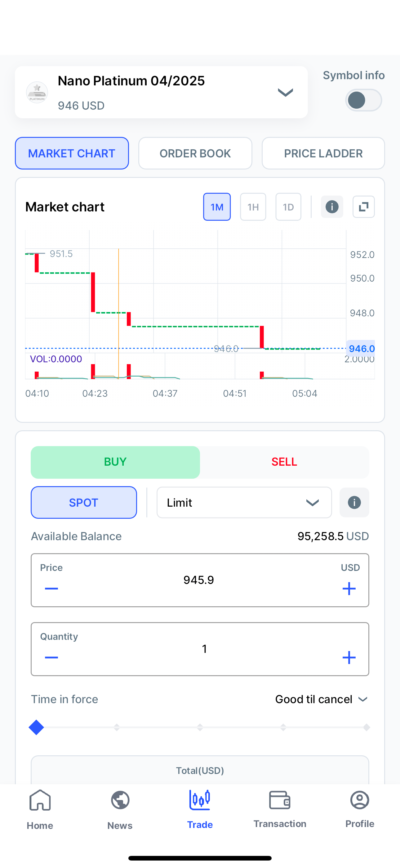Image resolution: width=400 pixels, height=868 pixels.
Task: Open the Transaction wallet icon
Action: coord(280,800)
